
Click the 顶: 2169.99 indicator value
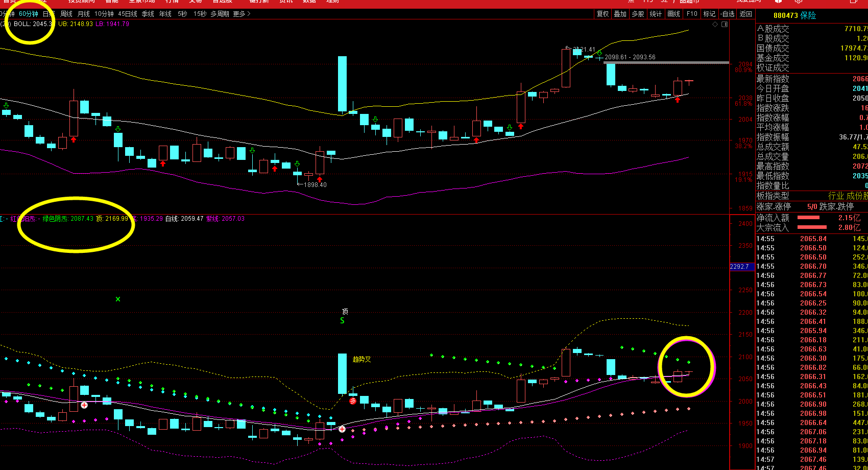point(112,219)
